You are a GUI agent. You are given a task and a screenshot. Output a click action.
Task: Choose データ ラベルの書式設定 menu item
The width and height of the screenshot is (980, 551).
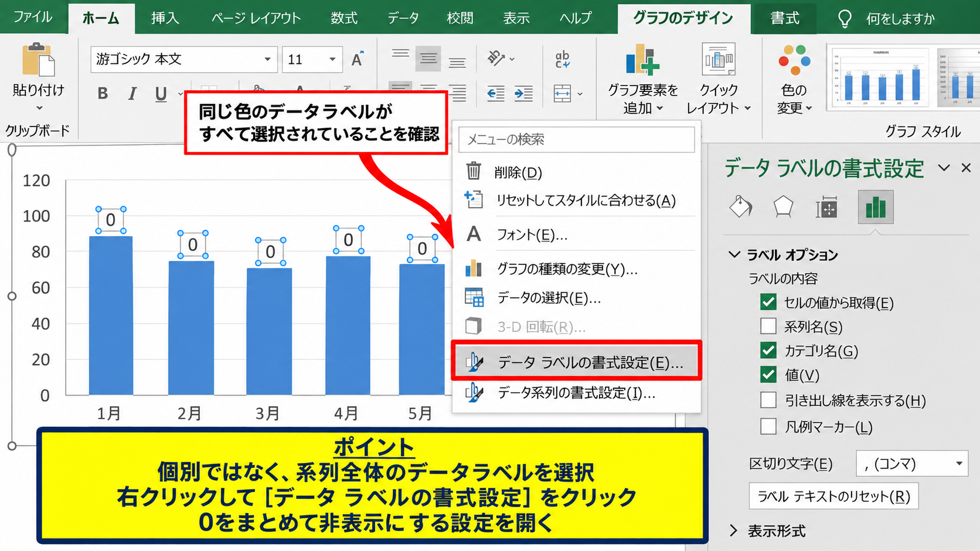(x=577, y=362)
